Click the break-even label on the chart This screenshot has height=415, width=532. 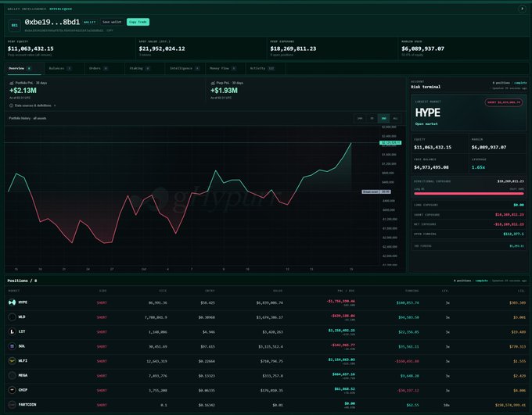click(376, 192)
